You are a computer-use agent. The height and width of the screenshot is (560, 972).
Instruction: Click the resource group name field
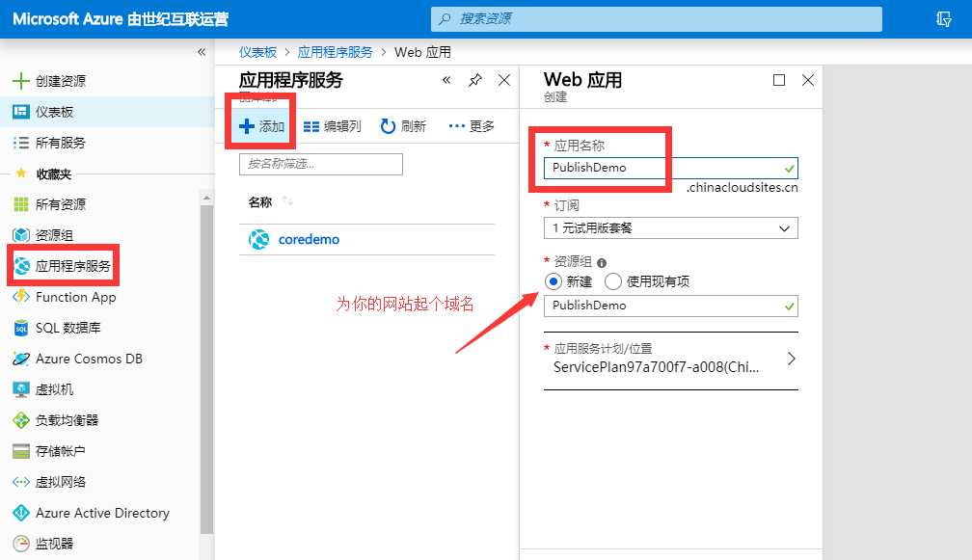click(671, 306)
